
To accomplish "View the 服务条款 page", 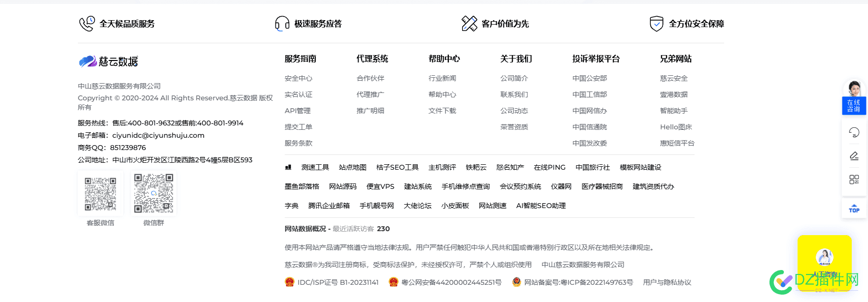I will pyautogui.click(x=299, y=143).
